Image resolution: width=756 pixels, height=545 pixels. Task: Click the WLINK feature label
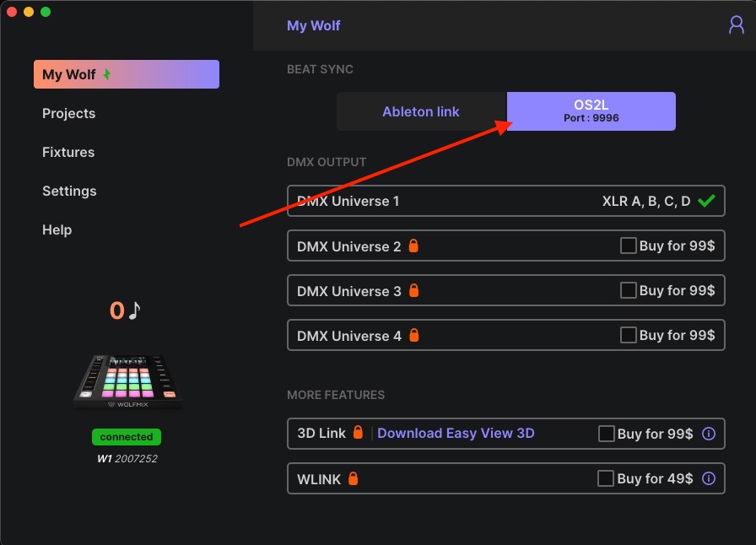(x=319, y=479)
